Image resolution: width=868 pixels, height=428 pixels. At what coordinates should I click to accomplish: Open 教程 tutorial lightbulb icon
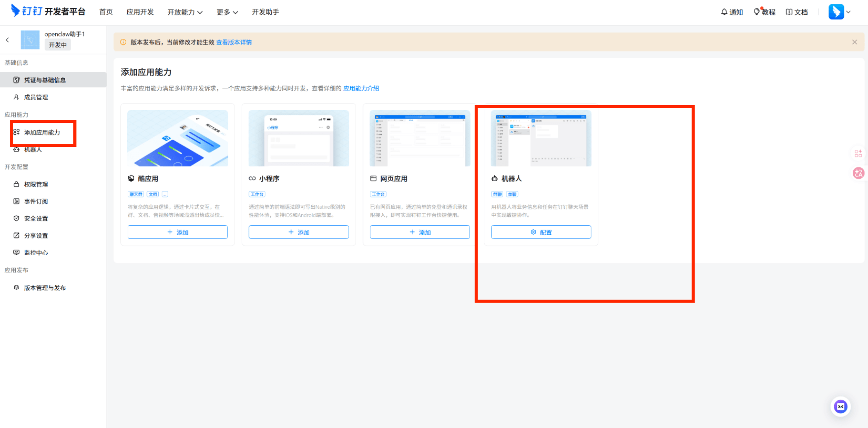coord(764,12)
